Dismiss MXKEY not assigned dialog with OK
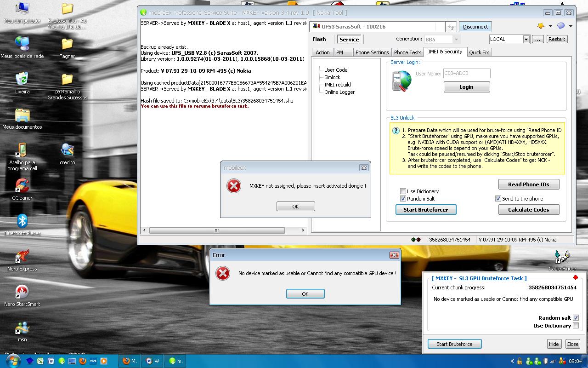Screen dimensions: 588x368 [295, 207]
